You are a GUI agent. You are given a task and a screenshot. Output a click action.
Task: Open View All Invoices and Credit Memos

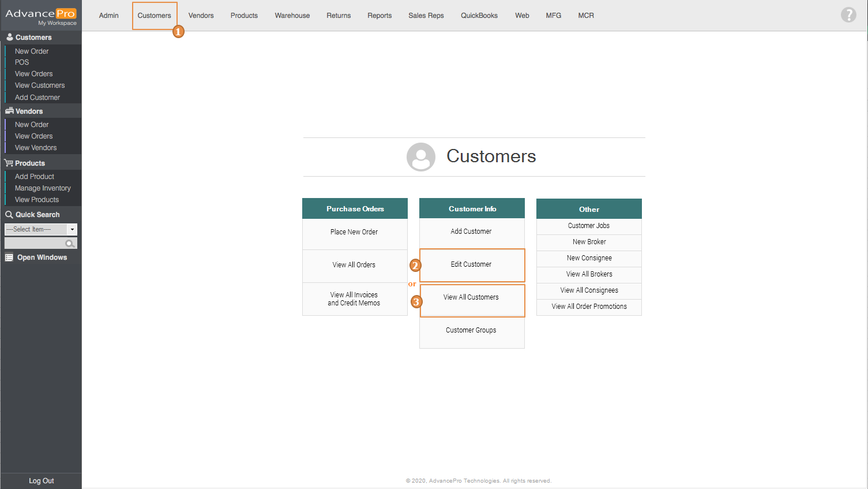tap(354, 299)
